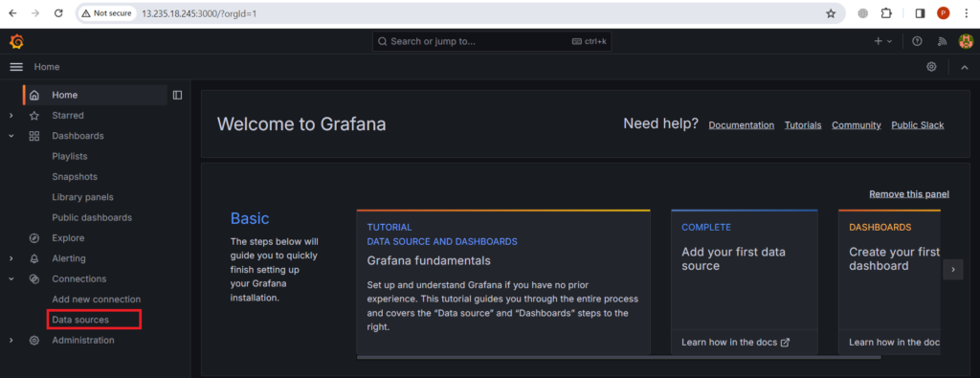980x378 pixels.
Task: Collapse the top search bar chevron
Action: (x=965, y=68)
